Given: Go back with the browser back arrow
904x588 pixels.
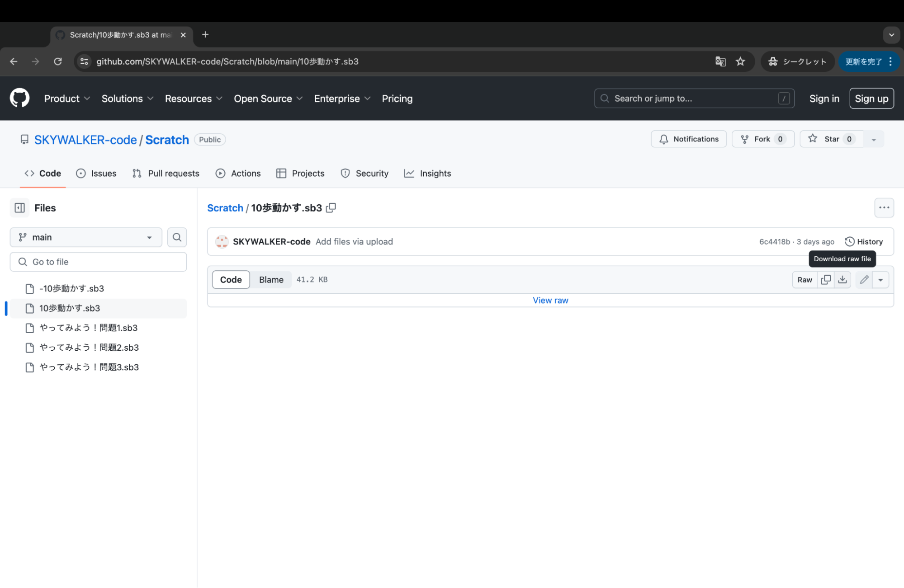Looking at the screenshot, I should [14, 61].
